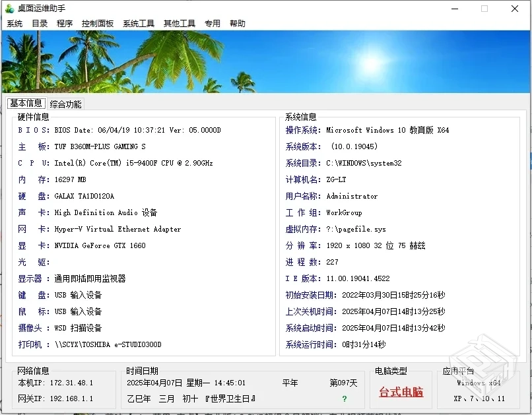
Task: Open the 目录 menu
Action: coord(38,23)
